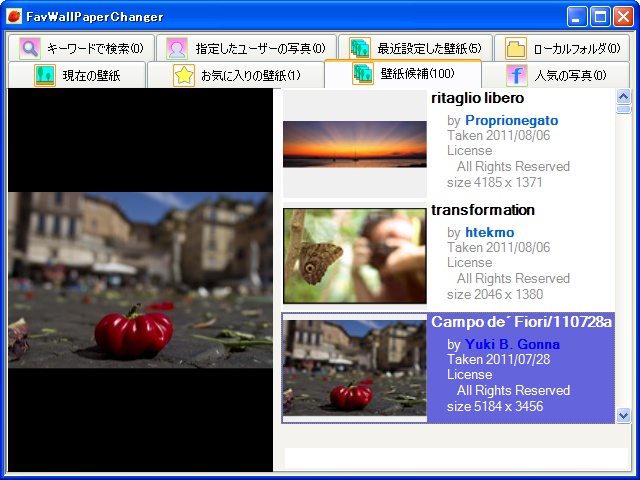Select the butterfly thumbnail for transformation
This screenshot has width=640, height=480.
point(355,256)
